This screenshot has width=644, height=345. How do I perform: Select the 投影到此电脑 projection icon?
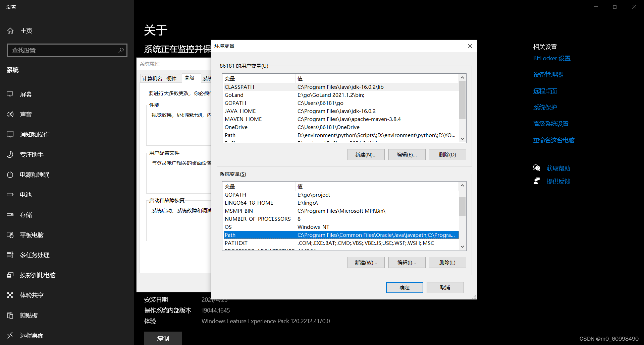click(10, 275)
